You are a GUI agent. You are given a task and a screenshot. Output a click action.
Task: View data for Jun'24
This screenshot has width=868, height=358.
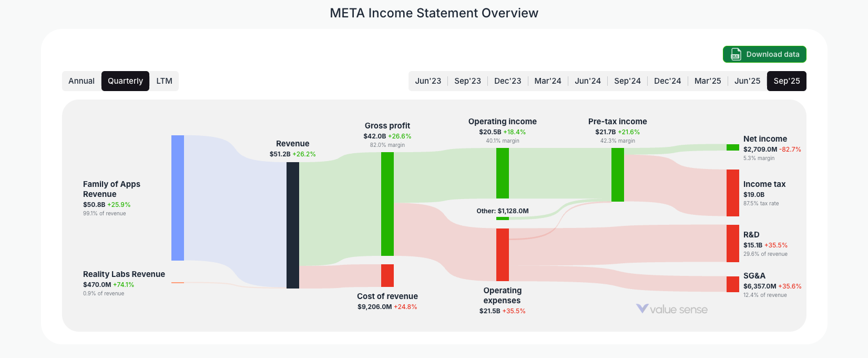[x=587, y=81]
